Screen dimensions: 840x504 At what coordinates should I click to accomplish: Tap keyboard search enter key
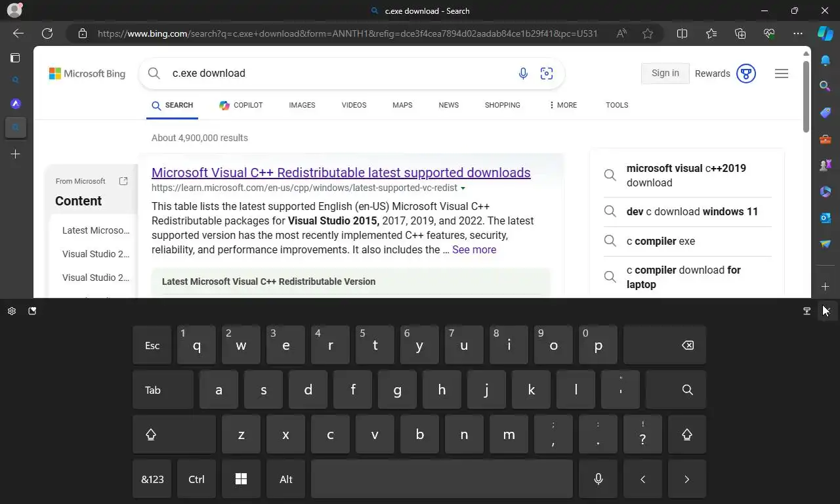[x=676, y=390]
